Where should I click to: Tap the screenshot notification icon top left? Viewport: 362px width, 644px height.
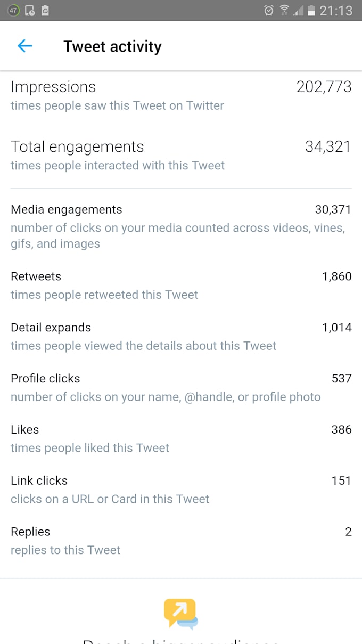(x=30, y=11)
